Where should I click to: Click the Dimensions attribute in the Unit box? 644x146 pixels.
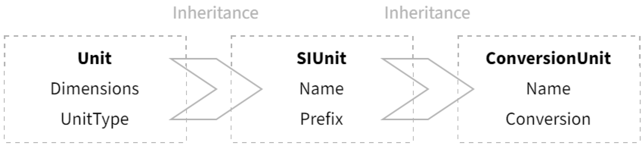click(x=95, y=89)
